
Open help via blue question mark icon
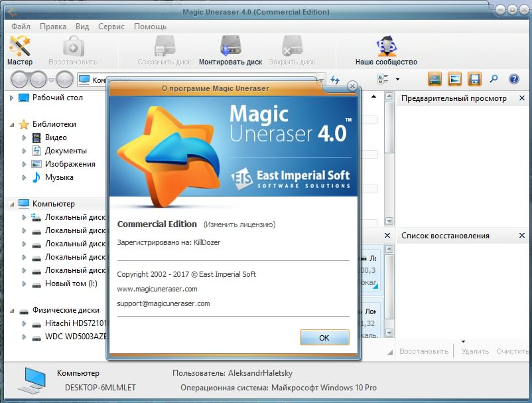pyautogui.click(x=513, y=80)
